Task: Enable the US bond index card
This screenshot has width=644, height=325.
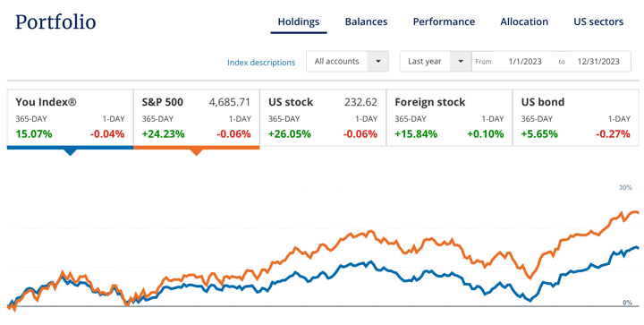Action: pyautogui.click(x=576, y=118)
